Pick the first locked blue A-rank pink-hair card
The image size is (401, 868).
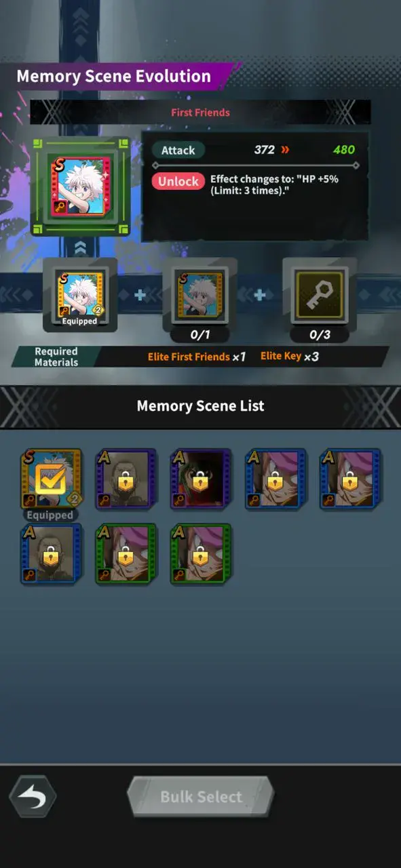pyautogui.click(x=275, y=479)
